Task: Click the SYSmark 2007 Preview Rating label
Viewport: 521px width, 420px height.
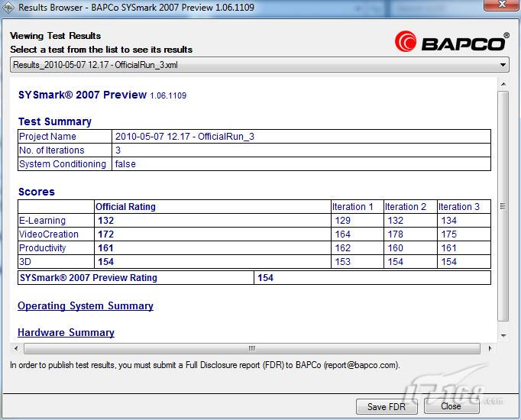Action: 89,277
